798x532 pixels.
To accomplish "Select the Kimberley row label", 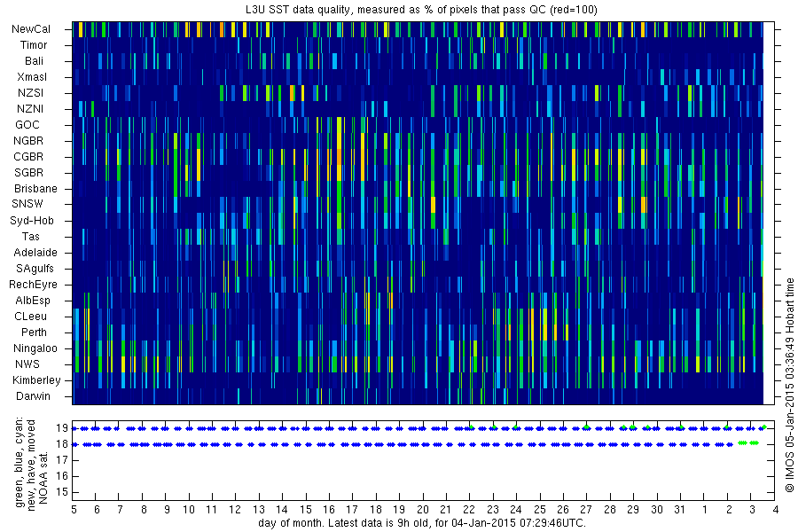I will pos(36,379).
